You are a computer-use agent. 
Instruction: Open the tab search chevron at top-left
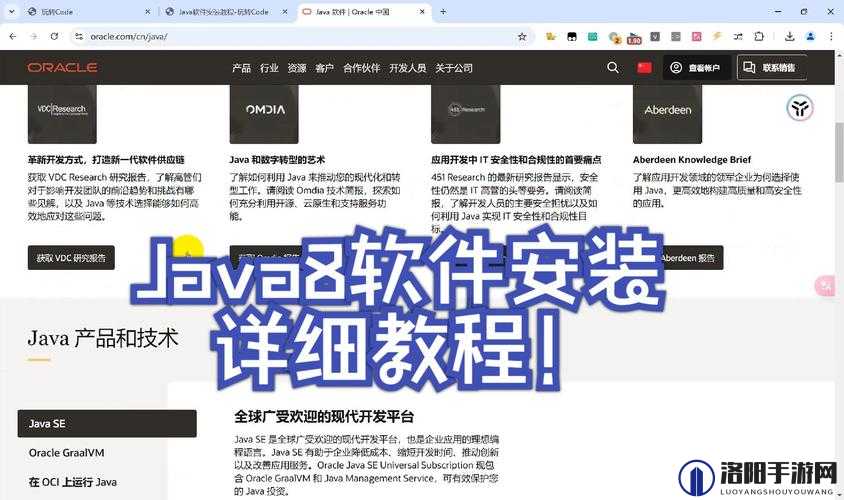[x=12, y=11]
